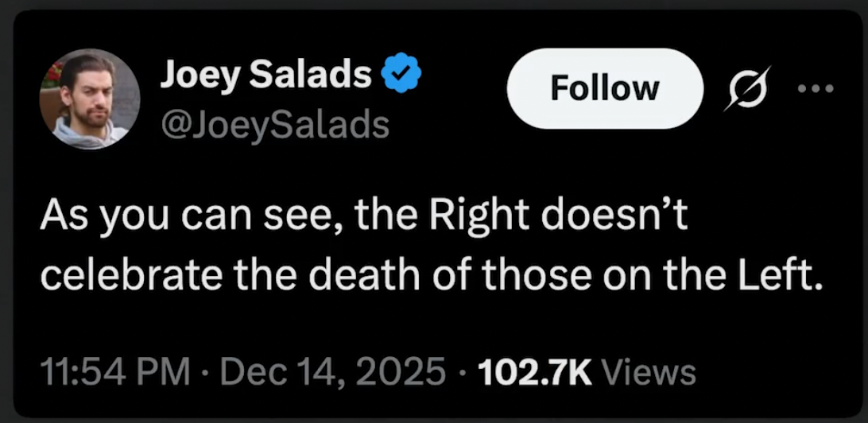Click the Dec 14, 2025 date

coord(326,371)
